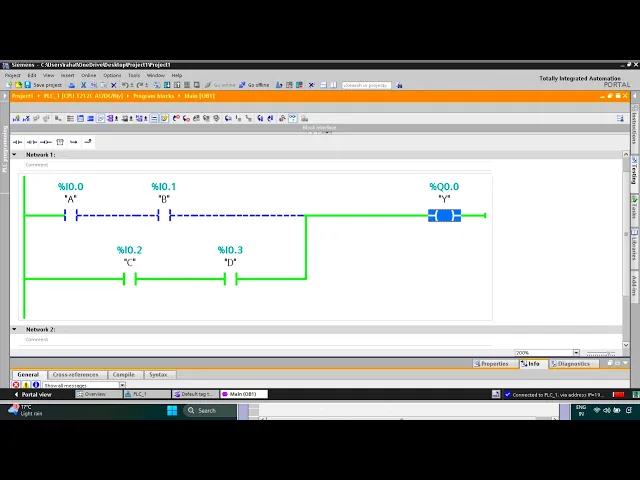Viewport: 640px width, 480px height.
Task: Click the New project icon
Action: click(9, 85)
